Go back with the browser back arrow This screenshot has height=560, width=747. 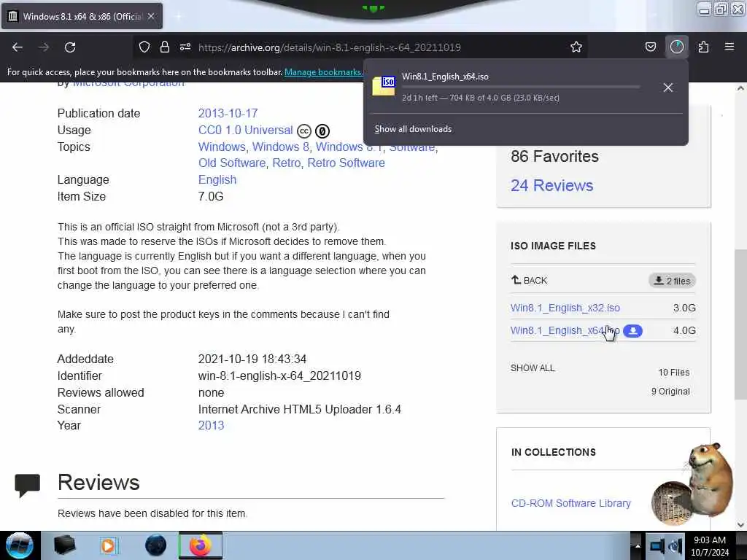click(18, 47)
